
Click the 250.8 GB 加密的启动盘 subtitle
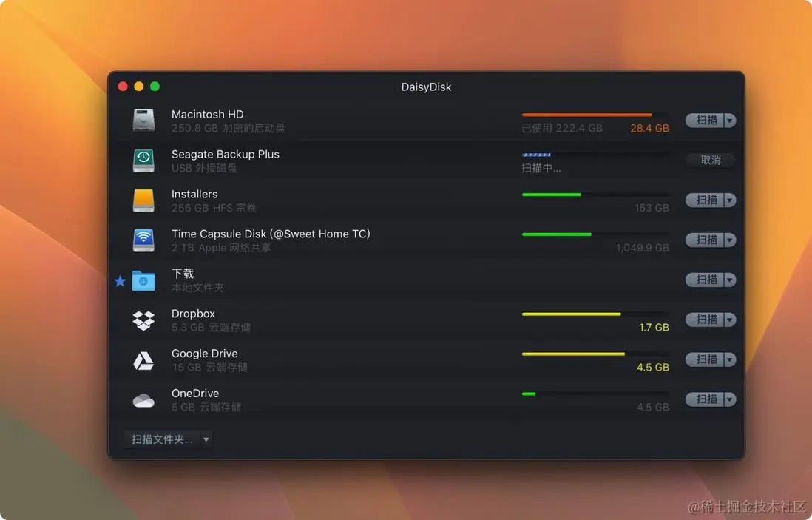click(x=228, y=128)
